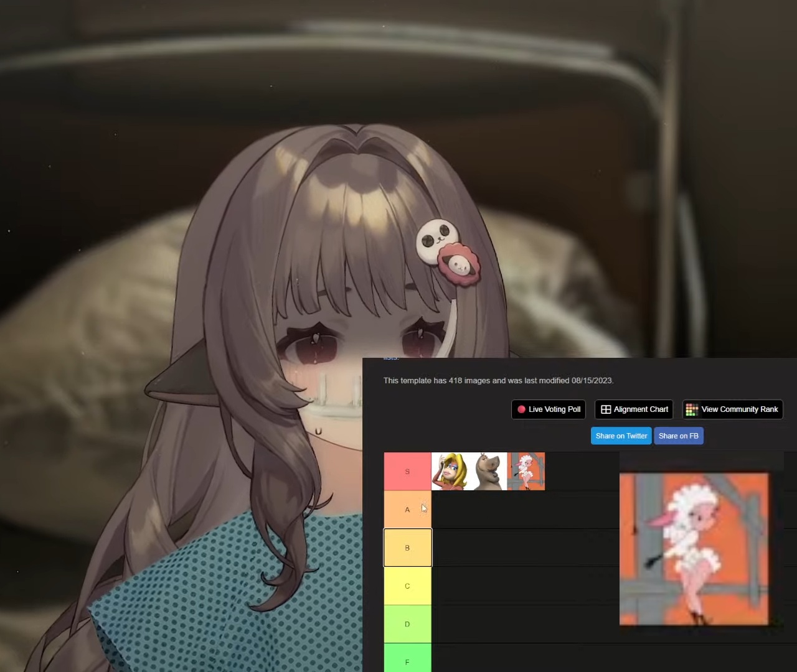Click the orange A tier label
The width and height of the screenshot is (797, 672).
click(x=407, y=510)
